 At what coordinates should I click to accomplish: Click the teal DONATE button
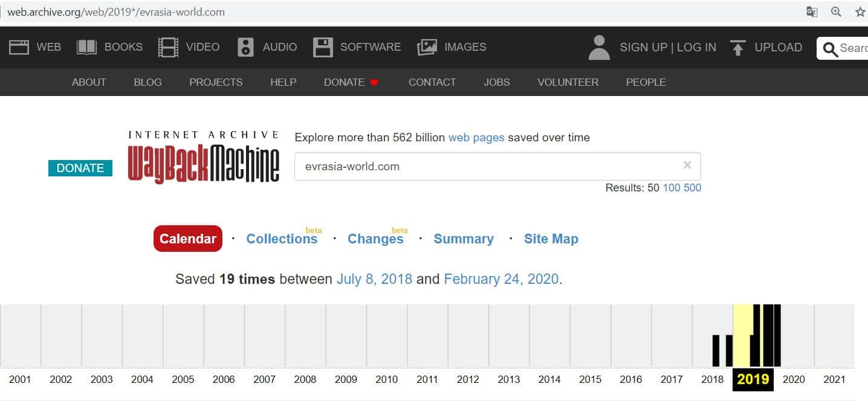tap(80, 168)
